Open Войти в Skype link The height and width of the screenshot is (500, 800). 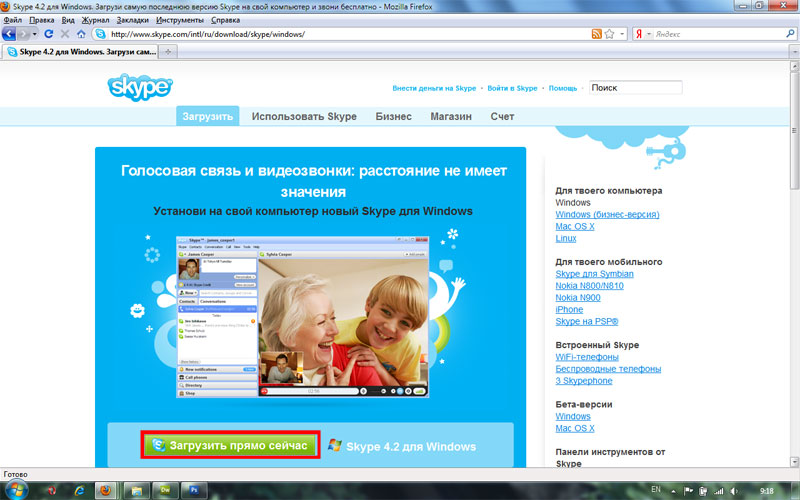(512, 88)
